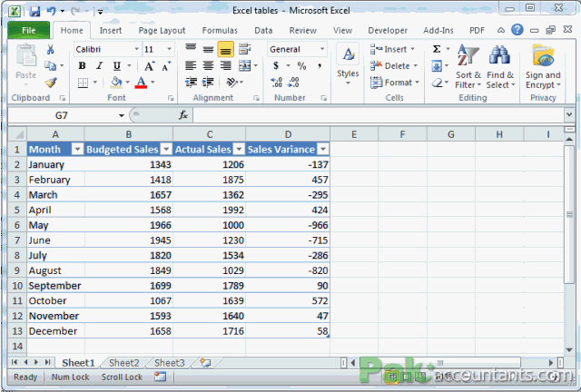Open Microsoft Excel Help
581x392 pixels.
point(517,30)
